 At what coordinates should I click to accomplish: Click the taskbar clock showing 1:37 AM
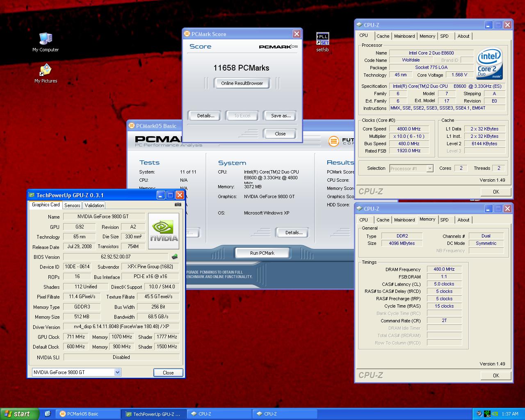(510, 414)
